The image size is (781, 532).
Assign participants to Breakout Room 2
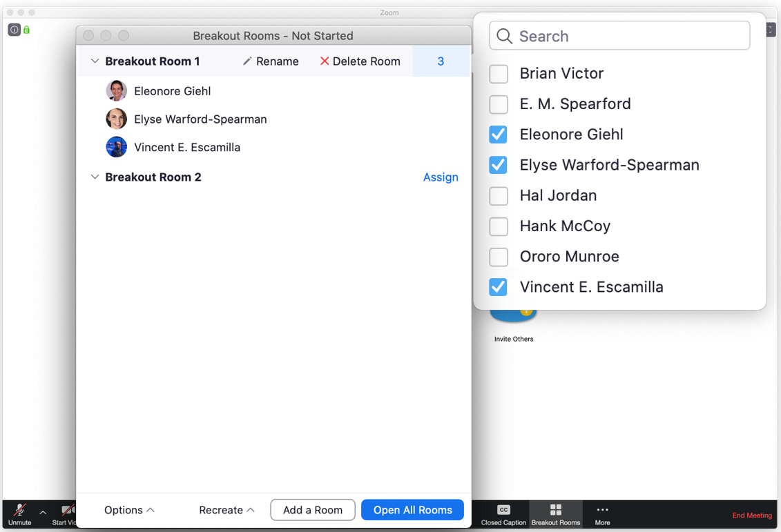pos(441,177)
